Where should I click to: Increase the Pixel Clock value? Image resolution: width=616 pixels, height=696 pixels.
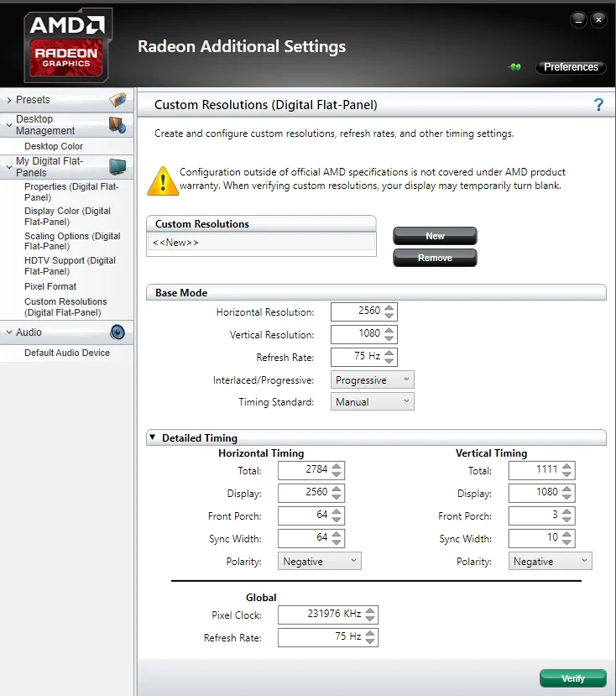(x=370, y=610)
